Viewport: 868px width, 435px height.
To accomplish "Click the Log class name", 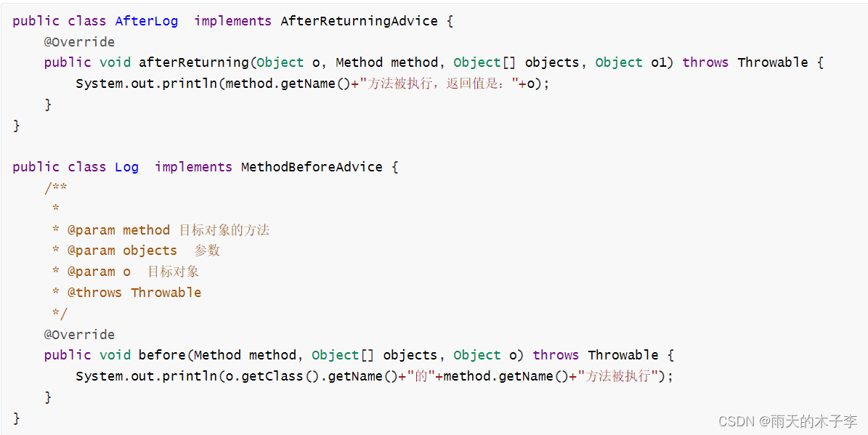I will (x=127, y=167).
